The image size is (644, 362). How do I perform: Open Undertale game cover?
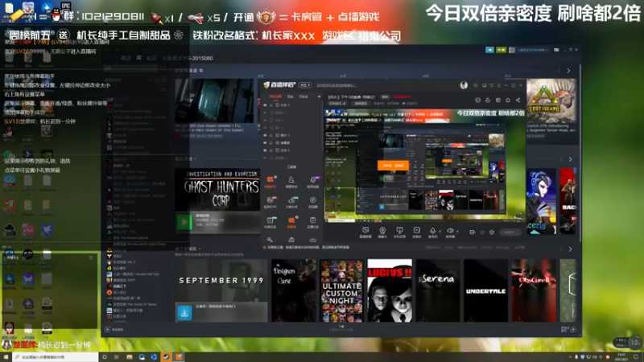pyautogui.click(x=485, y=290)
